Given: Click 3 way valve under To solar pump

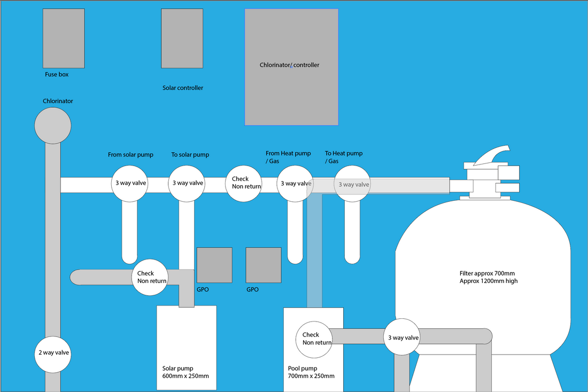Looking at the screenshot, I should [x=187, y=183].
